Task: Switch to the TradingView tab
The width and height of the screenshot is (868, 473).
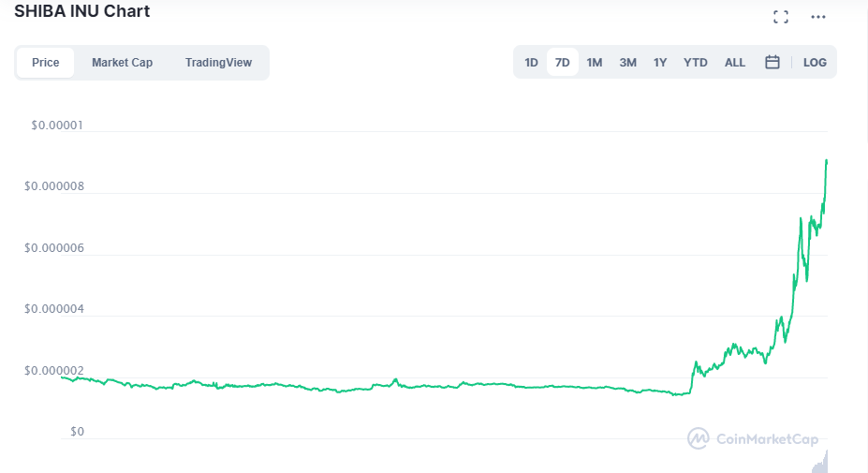Action: tap(218, 63)
